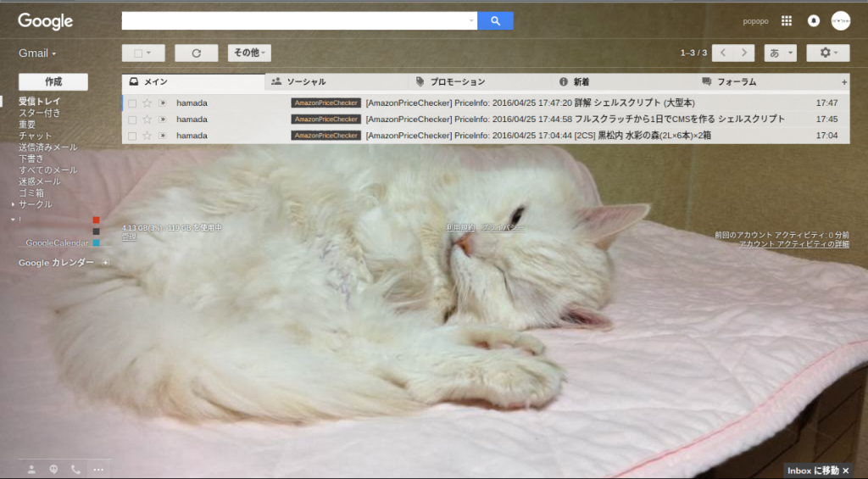Image resolution: width=868 pixels, height=479 pixels.
Task: Expand the サークル section in sidebar
Action: [13, 204]
